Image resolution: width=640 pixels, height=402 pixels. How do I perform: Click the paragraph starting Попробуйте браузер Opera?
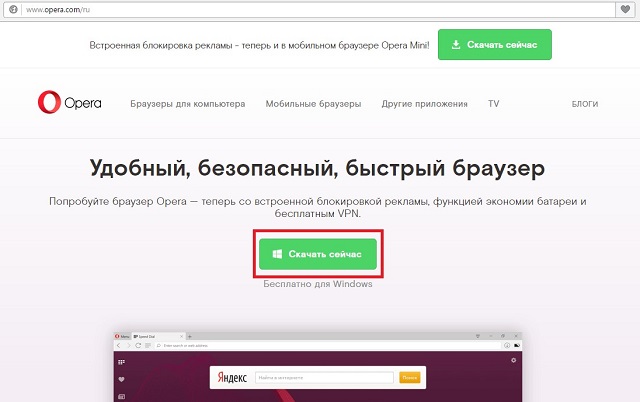pyautogui.click(x=318, y=207)
